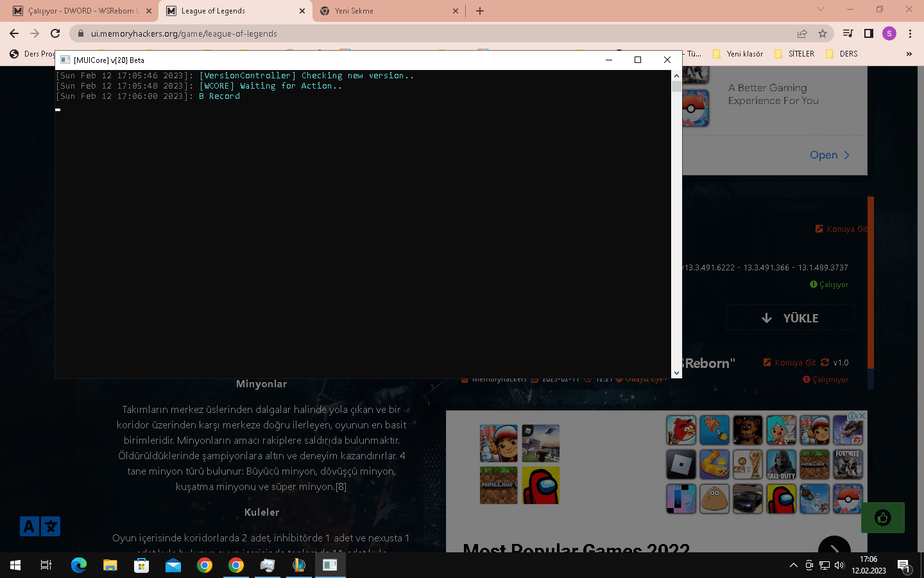Screen dimensions: 924x578
Task: Click the MUICore console window icon
Action: click(x=65, y=60)
